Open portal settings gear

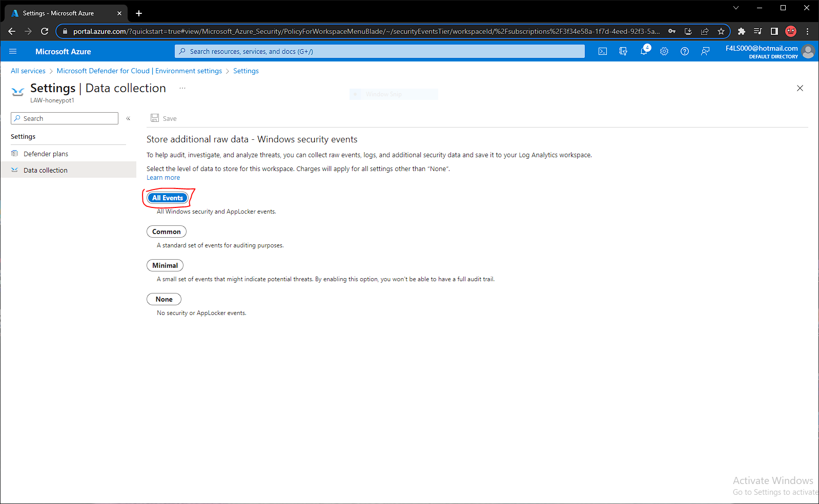[x=664, y=51]
